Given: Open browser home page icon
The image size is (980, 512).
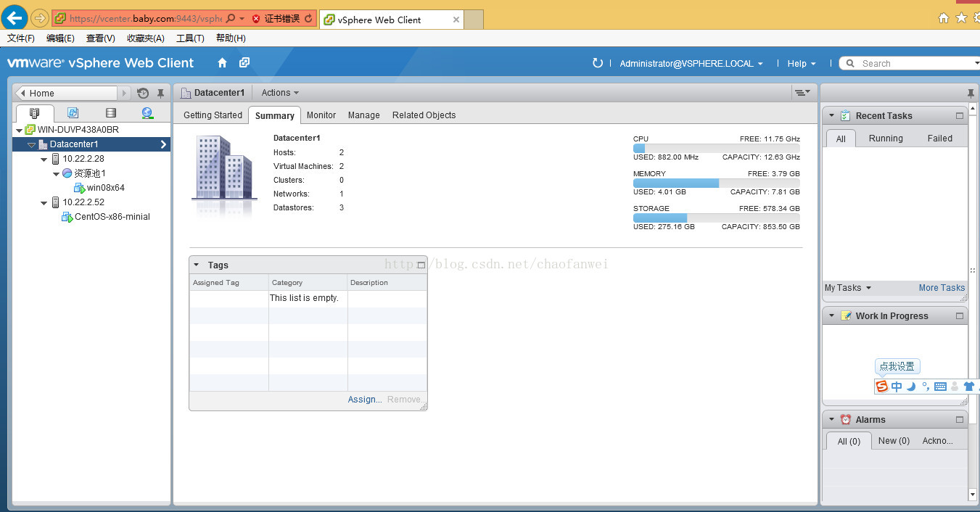Looking at the screenshot, I should pyautogui.click(x=944, y=18).
